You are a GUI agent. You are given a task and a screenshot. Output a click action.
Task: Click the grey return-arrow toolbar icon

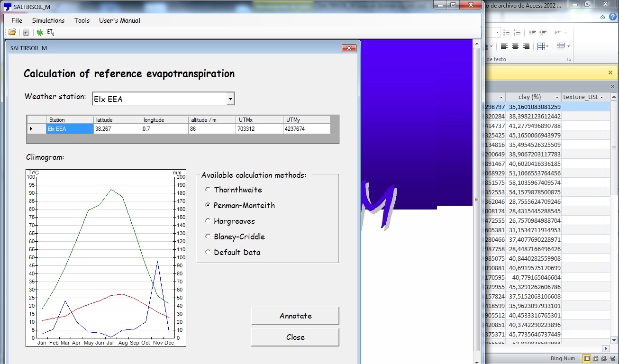[26, 32]
